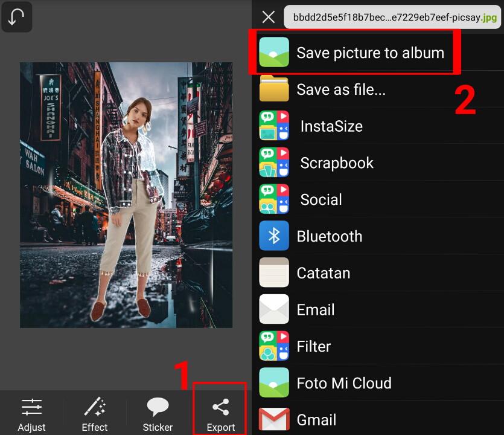The height and width of the screenshot is (435, 504).
Task: Tap the Foto Mi Cloud icon
Action: [274, 382]
